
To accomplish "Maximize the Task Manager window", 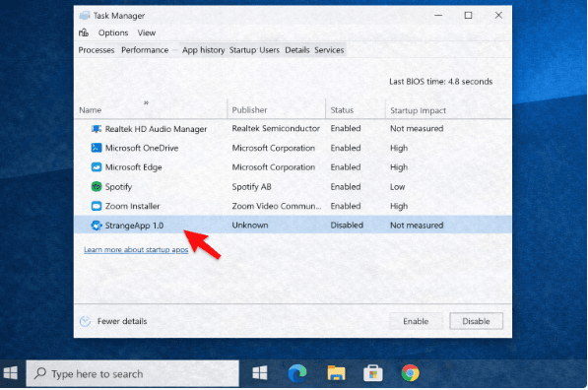I will tap(468, 15).
